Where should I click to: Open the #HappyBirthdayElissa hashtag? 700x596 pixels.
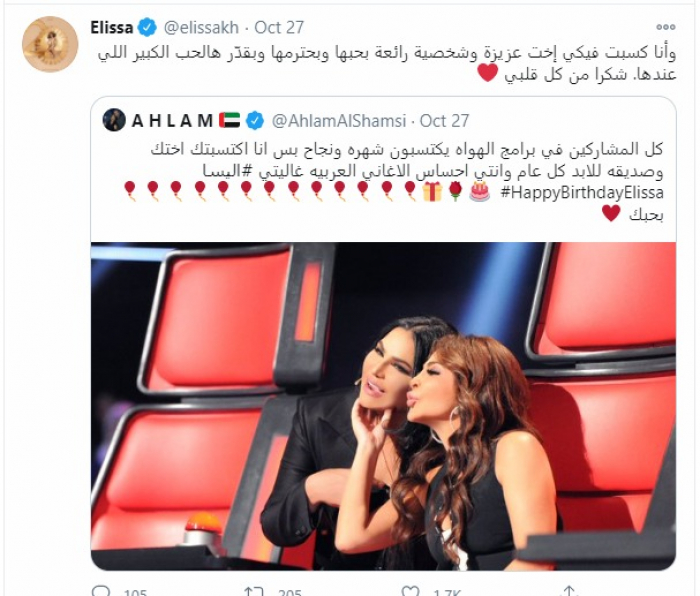point(582,193)
